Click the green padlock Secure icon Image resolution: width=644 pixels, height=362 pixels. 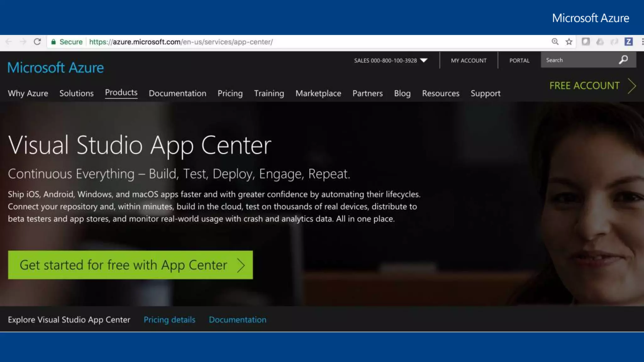tap(53, 42)
